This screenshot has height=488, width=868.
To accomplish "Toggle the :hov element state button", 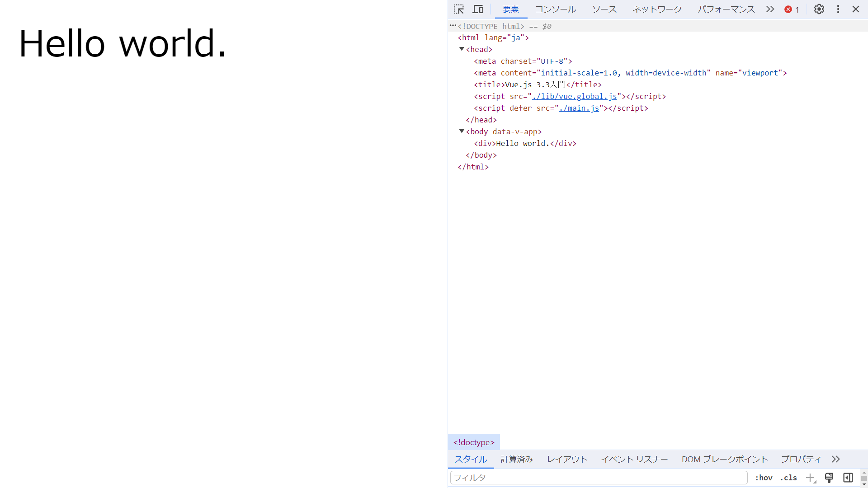I will coord(764,478).
